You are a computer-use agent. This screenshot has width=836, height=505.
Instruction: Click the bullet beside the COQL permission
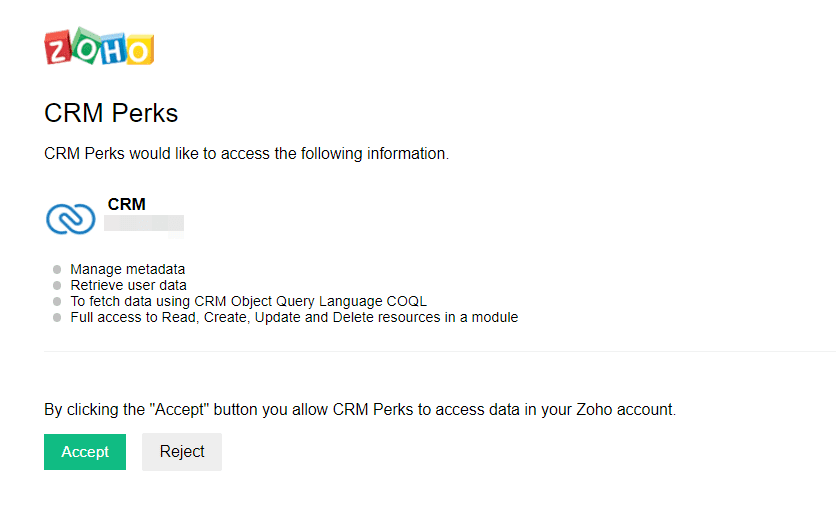pos(57,302)
